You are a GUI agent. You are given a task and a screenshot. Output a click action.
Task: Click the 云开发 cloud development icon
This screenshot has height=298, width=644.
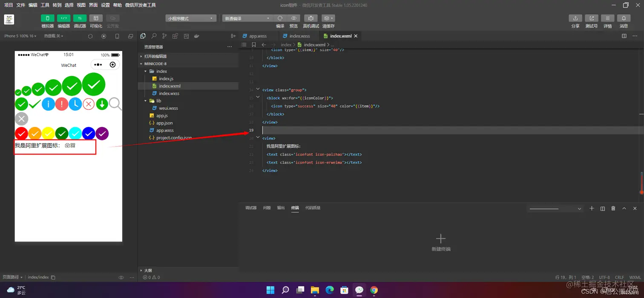(113, 18)
